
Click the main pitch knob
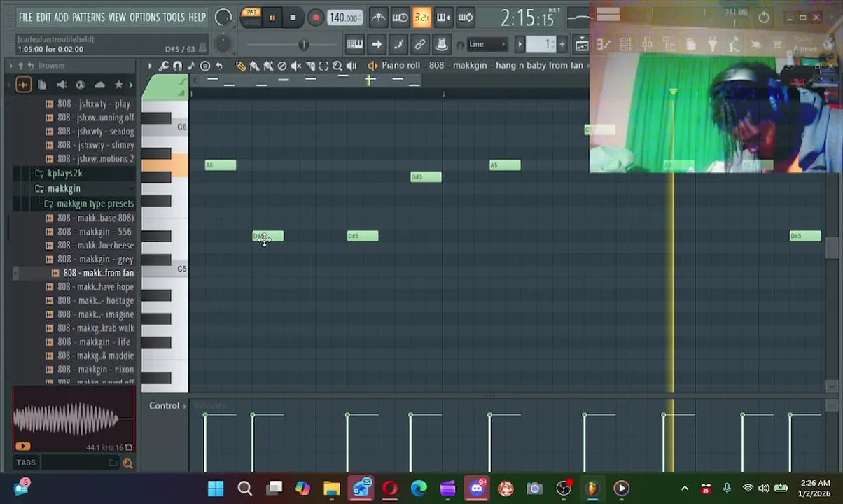point(223,45)
